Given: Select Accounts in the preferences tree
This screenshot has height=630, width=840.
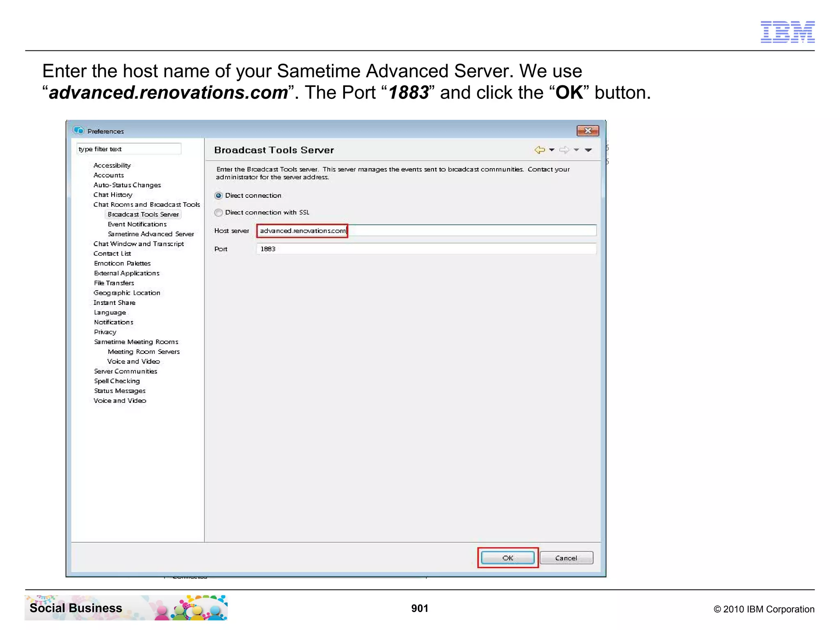Looking at the screenshot, I should [x=109, y=175].
